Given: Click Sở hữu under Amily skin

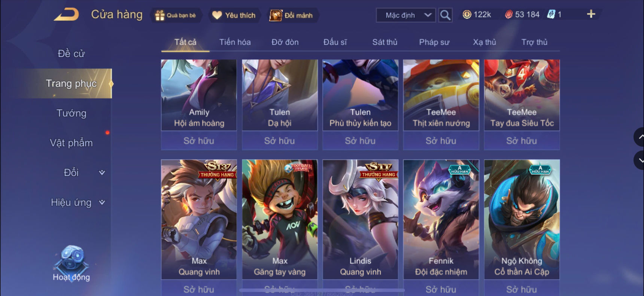Looking at the screenshot, I should pyautogui.click(x=199, y=141).
